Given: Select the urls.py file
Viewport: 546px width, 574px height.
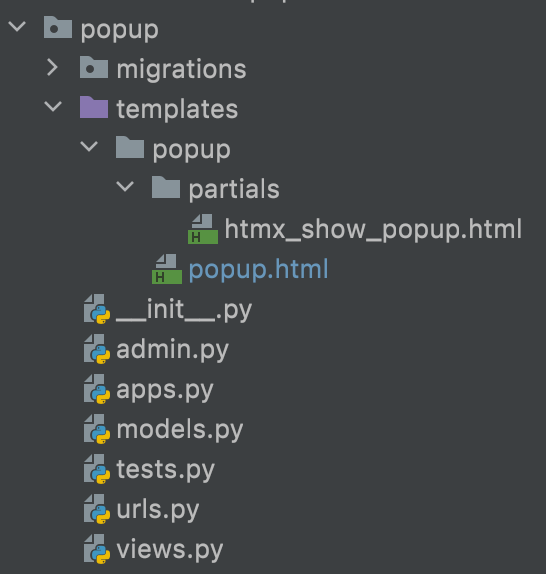Looking at the screenshot, I should [x=158, y=509].
